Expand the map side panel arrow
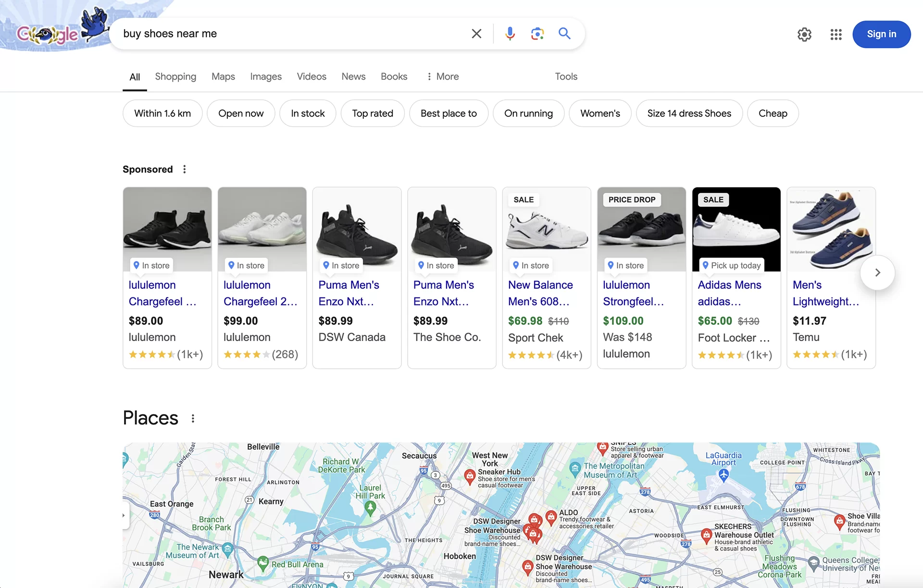The width and height of the screenshot is (923, 588). pos(124,515)
